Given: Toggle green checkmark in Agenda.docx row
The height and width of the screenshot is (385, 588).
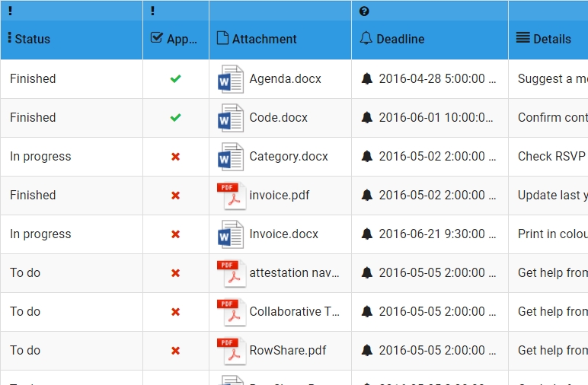Looking at the screenshot, I should click(x=175, y=78).
